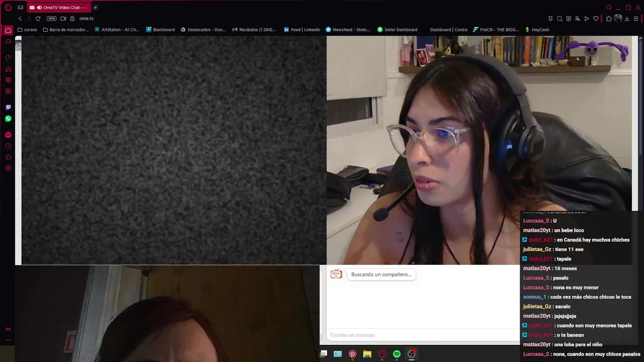The height and width of the screenshot is (362, 644).
Task: Switch to the OmeTV Video Chat tab
Action: click(x=58, y=8)
